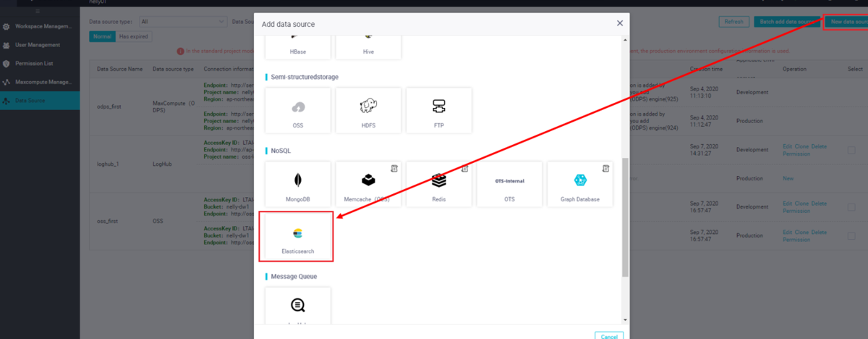Screen dimensions: 868x339
Task: Click Clone in loghub_1 Development row
Action: [801, 146]
